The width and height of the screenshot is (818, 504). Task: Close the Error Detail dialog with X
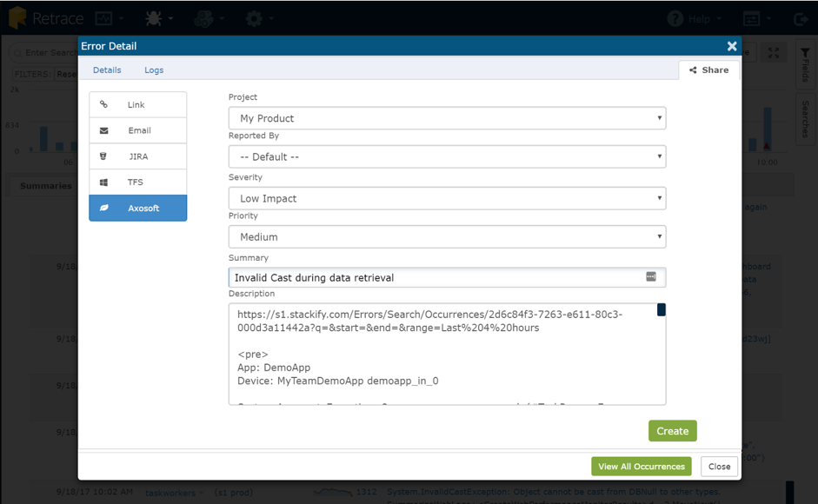[732, 46]
